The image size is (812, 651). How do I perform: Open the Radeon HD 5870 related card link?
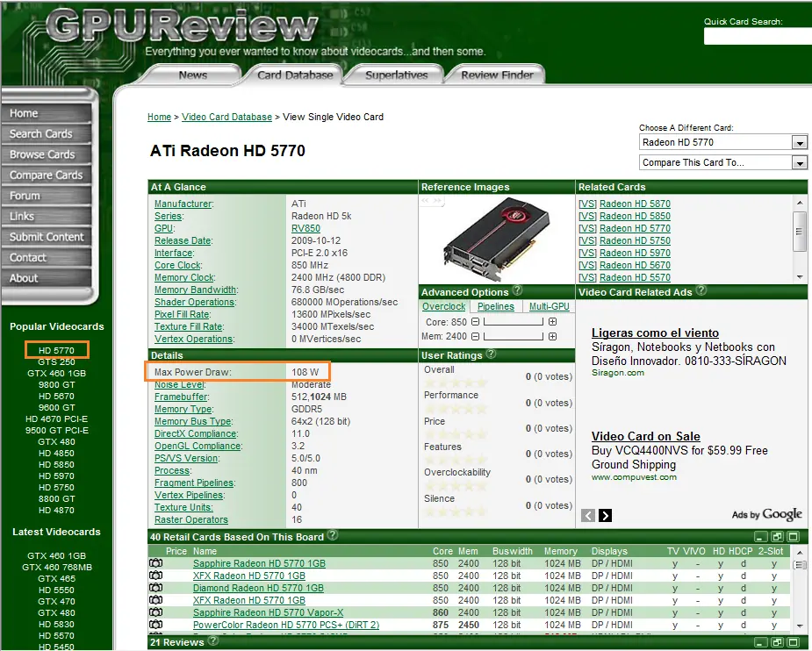(x=635, y=204)
